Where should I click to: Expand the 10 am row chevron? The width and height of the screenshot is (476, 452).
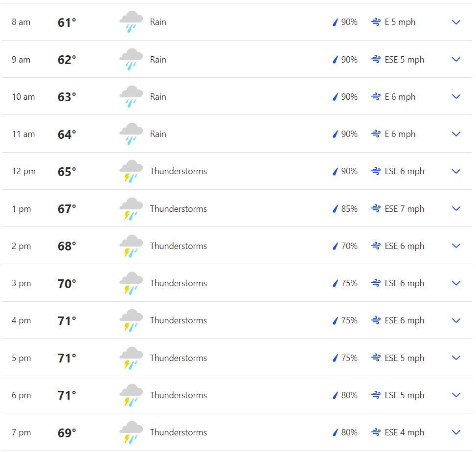coord(456,96)
